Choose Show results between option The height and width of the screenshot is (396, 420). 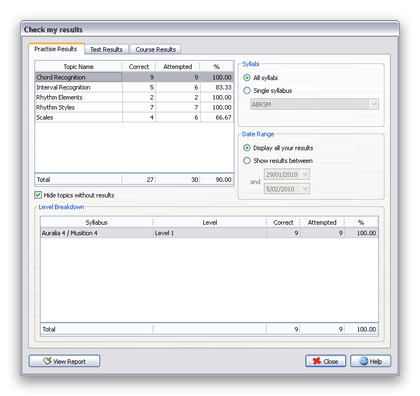247,161
